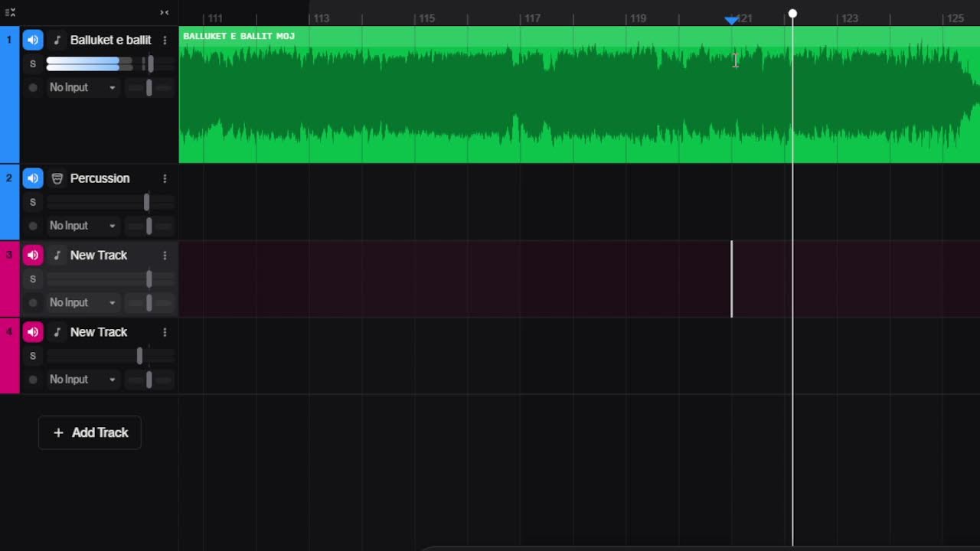Open the track list settings icon
The image size is (980, 551).
10,12
